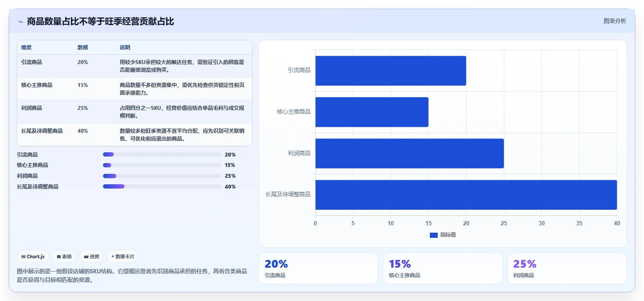Select the 数据卡片 tag chip
Screen dimensions: 644x301
(123, 256)
